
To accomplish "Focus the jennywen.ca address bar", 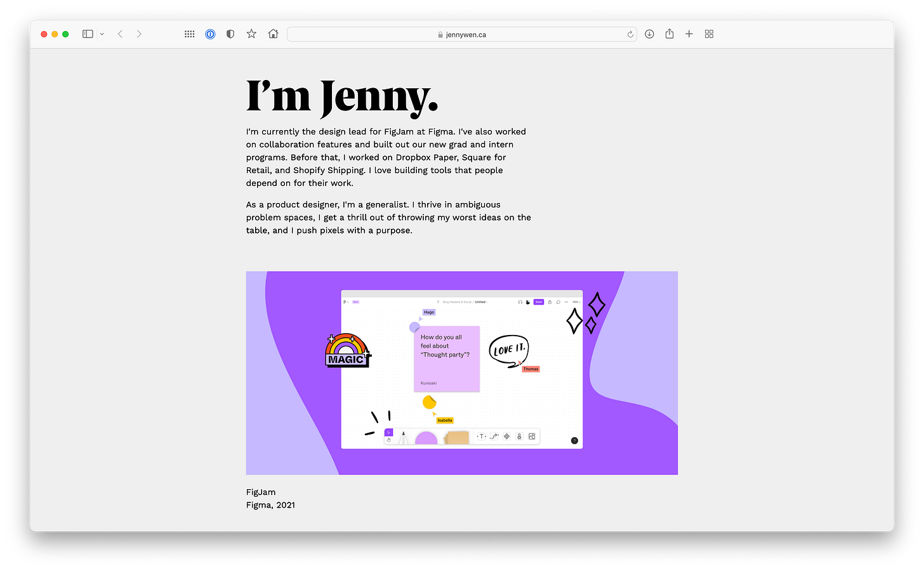I will coord(462,34).
